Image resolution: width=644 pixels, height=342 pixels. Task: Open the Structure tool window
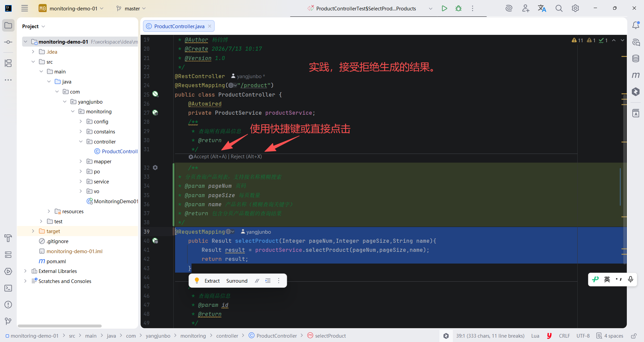[8, 63]
